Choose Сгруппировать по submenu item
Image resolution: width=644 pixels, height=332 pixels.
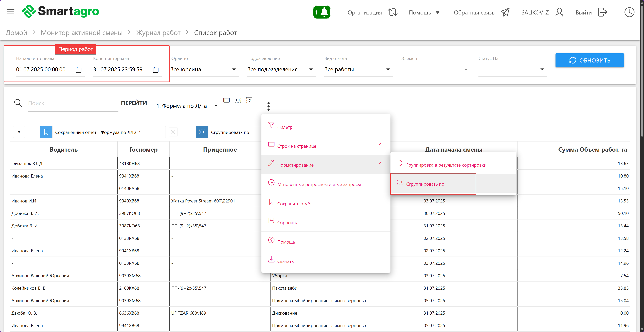425,184
